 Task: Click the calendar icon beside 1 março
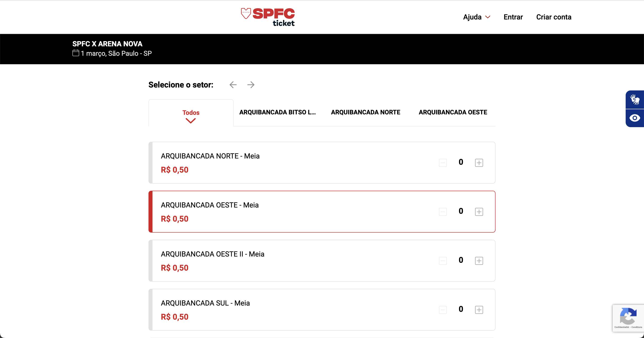click(76, 53)
